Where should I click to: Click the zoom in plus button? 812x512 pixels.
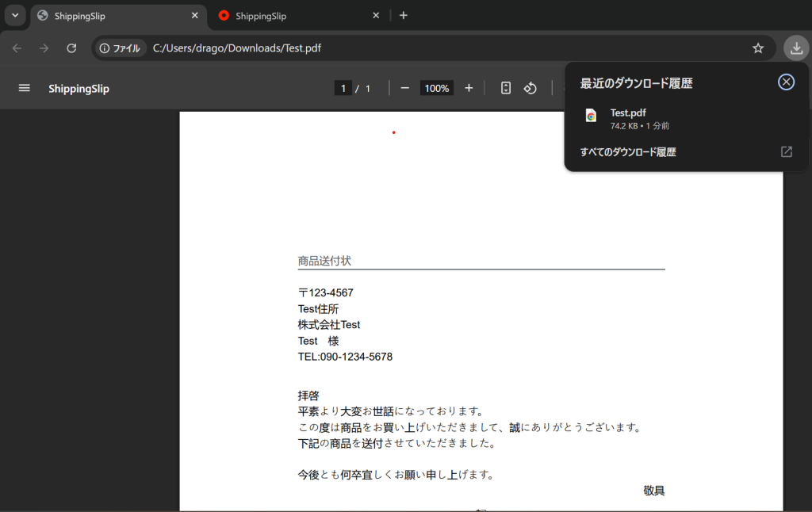point(469,88)
